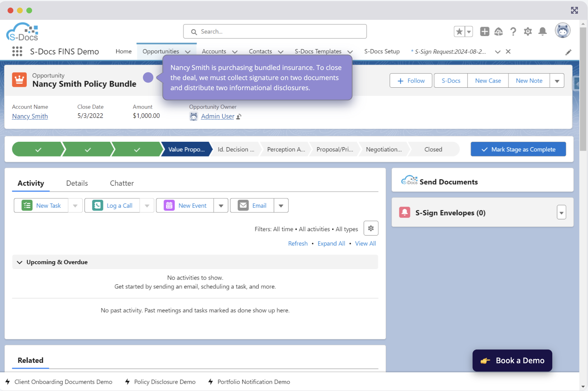Image resolution: width=588 pixels, height=391 pixels.
Task: Click the New Case button
Action: click(488, 81)
